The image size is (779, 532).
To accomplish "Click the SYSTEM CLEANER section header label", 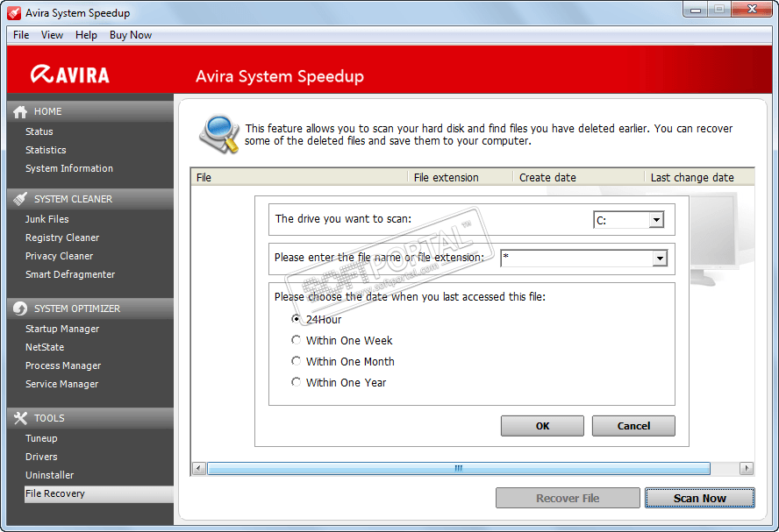I will pos(73,199).
